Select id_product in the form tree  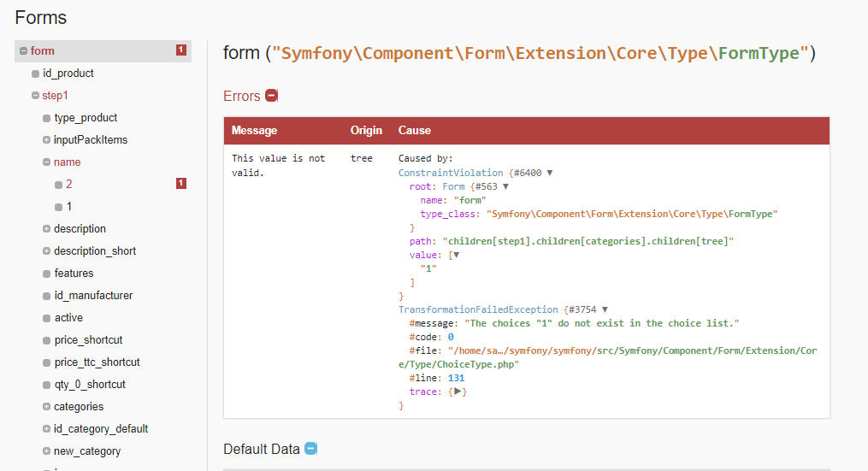pyautogui.click(x=68, y=73)
